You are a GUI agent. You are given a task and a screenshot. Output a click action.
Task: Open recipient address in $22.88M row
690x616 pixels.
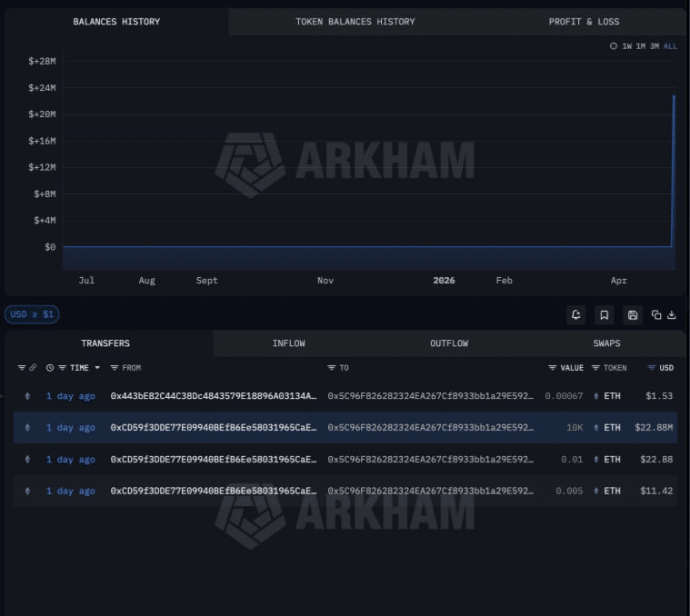point(430,428)
